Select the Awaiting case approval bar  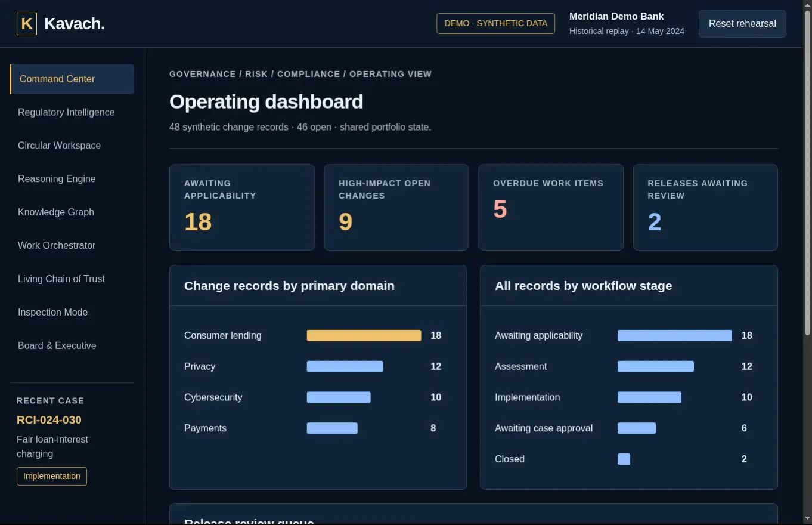coord(637,428)
